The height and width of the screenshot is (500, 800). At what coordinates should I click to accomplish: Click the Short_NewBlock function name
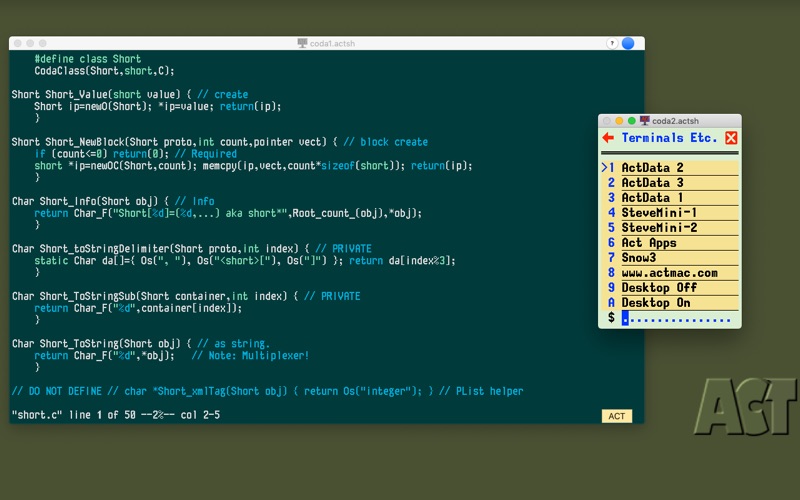click(x=85, y=142)
